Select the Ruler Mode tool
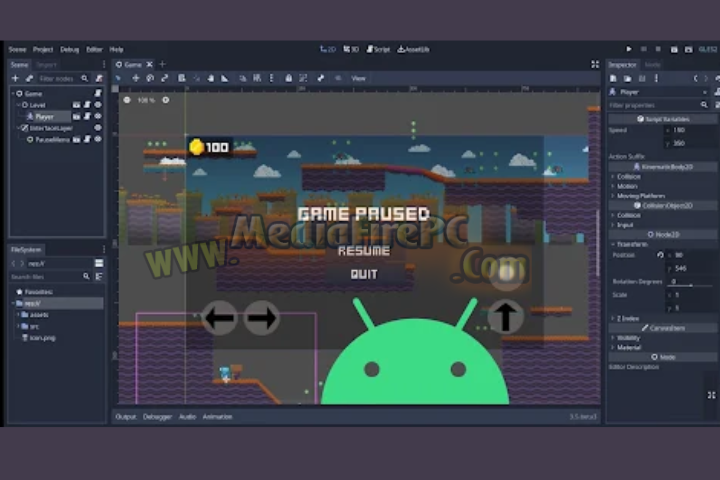 point(225,78)
